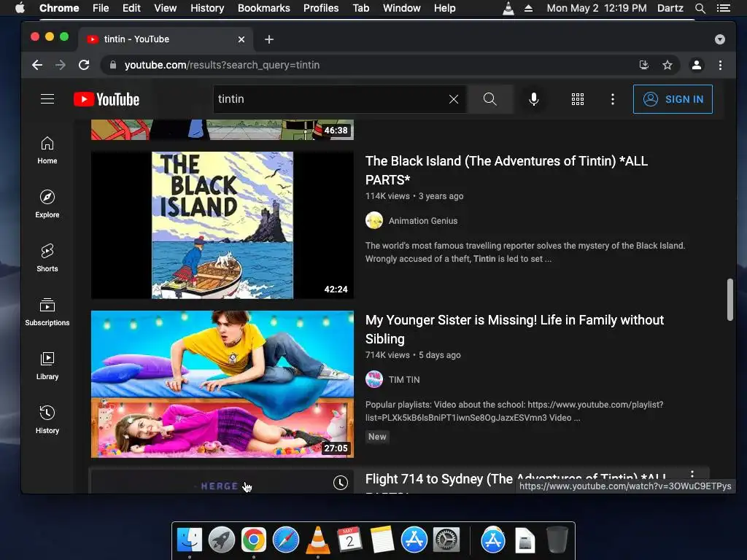Open TIM TIN channel name
The height and width of the screenshot is (560, 747).
pos(404,379)
